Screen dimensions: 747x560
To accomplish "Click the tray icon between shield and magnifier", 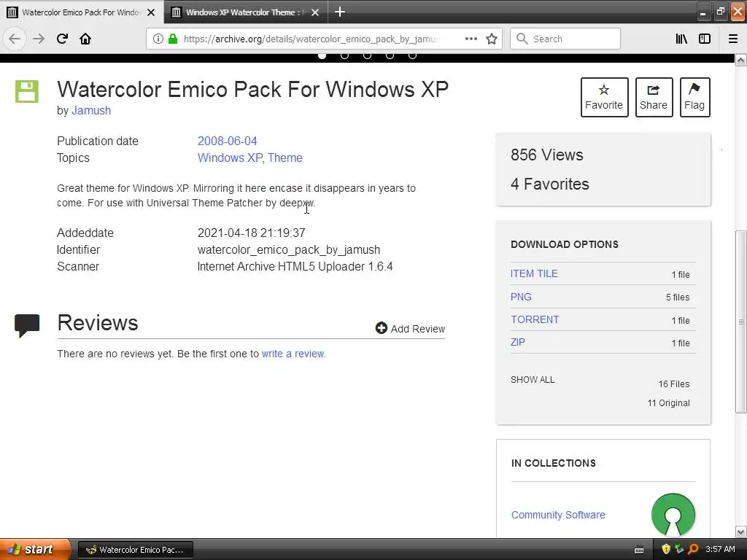I will point(679,549).
